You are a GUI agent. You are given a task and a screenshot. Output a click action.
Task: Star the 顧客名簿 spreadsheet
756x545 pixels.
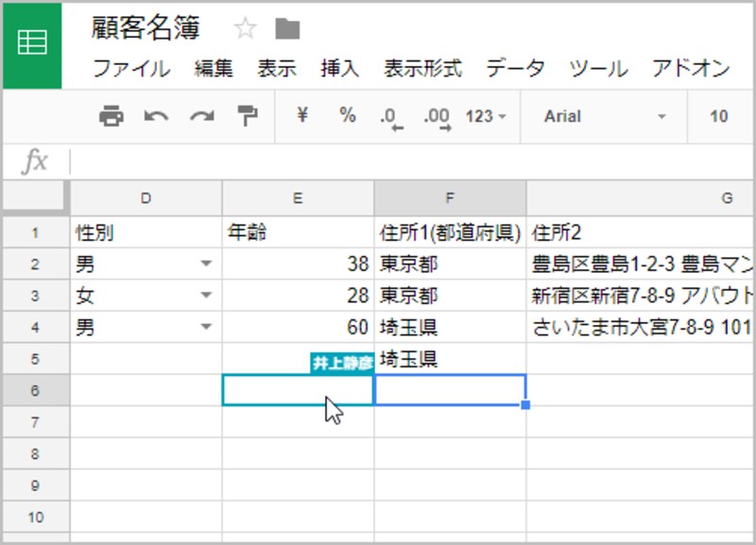click(x=245, y=28)
